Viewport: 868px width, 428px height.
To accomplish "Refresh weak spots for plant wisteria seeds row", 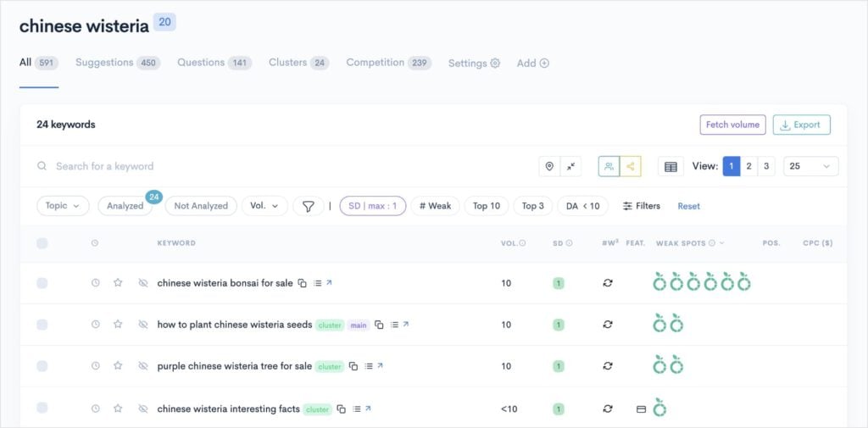I will click(608, 325).
